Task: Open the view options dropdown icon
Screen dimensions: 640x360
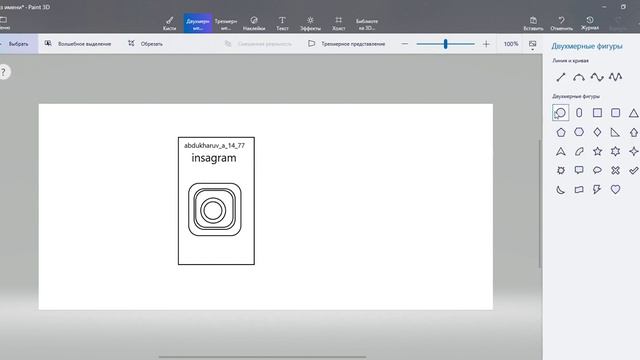Action: pos(532,45)
